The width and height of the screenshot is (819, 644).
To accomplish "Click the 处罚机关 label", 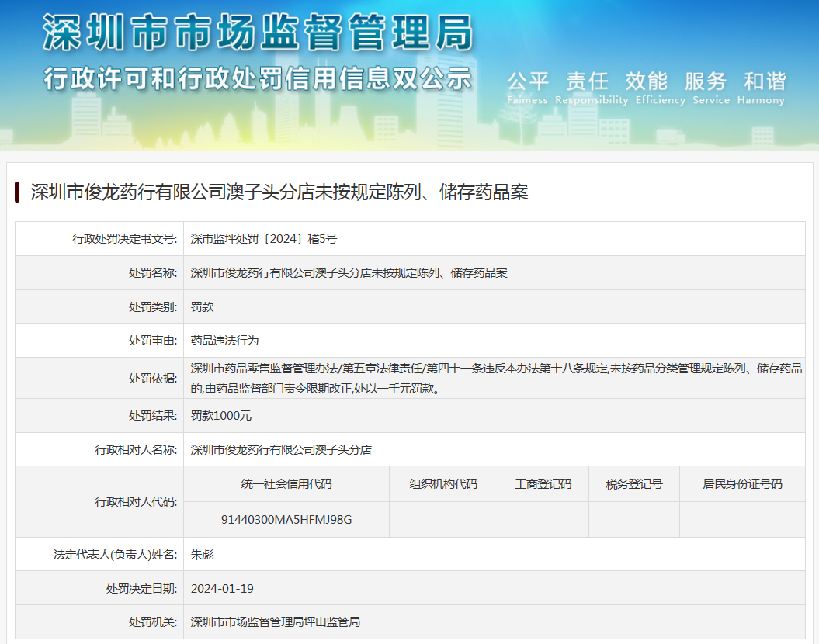I will pos(153,622).
